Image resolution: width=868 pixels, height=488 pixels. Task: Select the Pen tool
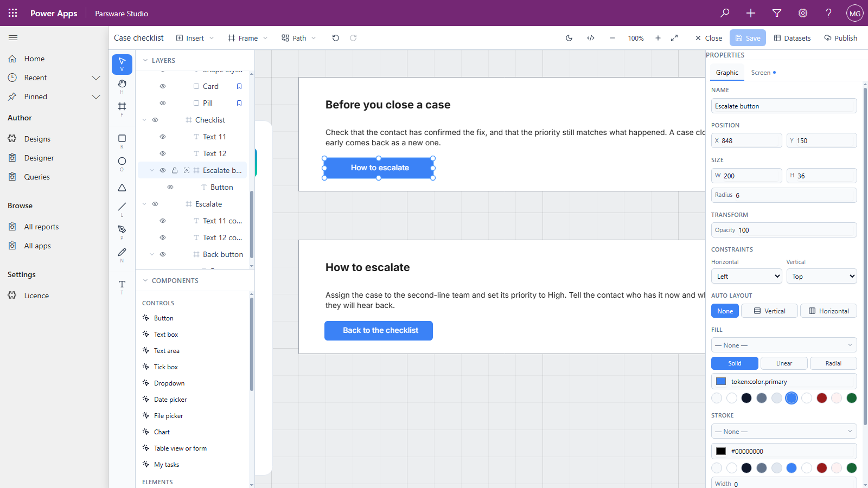[x=122, y=232]
